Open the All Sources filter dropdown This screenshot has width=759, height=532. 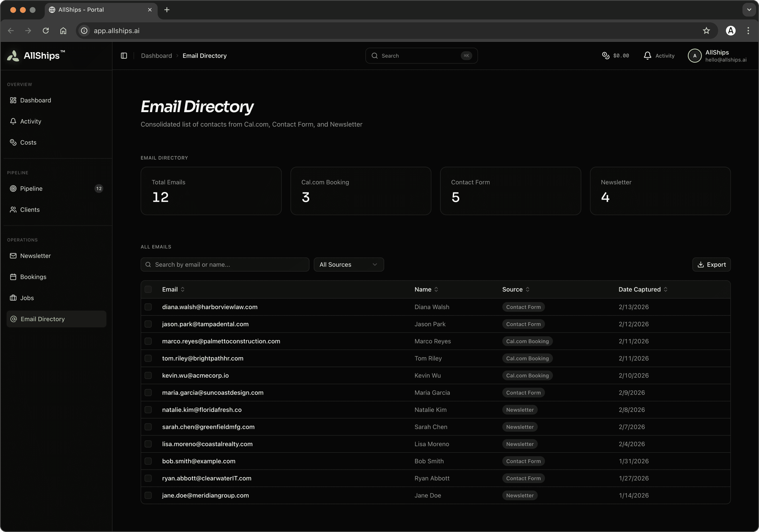click(x=348, y=265)
